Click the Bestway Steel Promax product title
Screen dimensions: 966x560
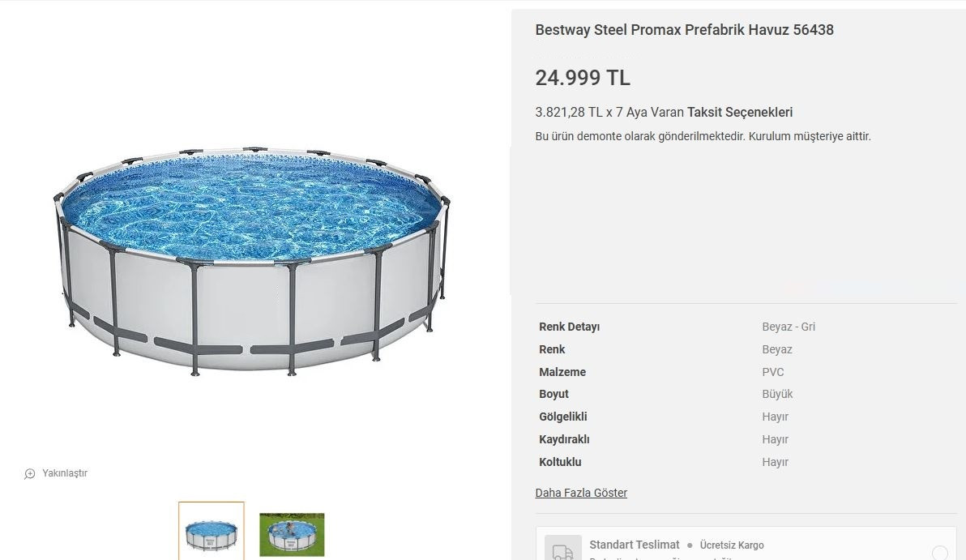click(684, 30)
